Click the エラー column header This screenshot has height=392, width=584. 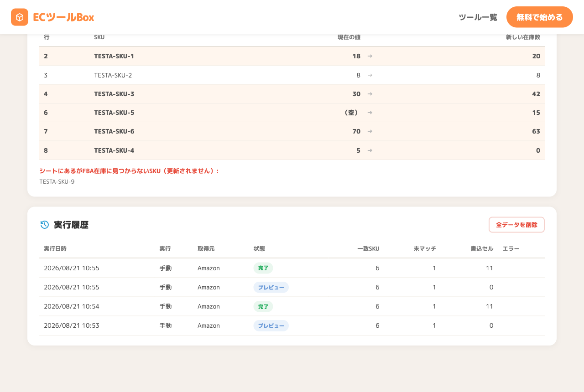511,248
